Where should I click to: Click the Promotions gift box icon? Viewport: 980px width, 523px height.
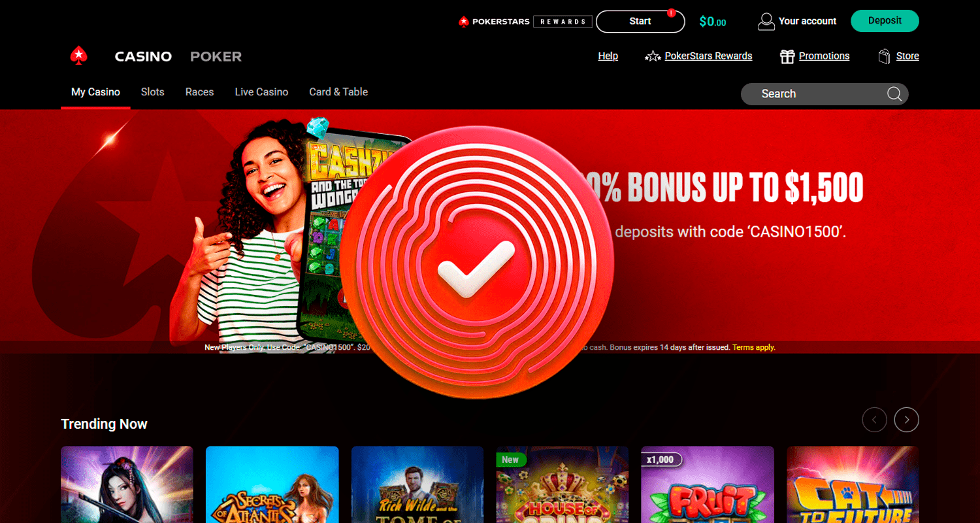click(x=787, y=56)
